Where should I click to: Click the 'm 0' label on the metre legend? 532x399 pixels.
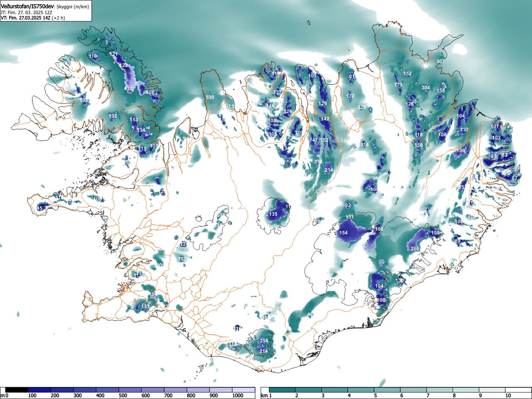(x=5, y=396)
